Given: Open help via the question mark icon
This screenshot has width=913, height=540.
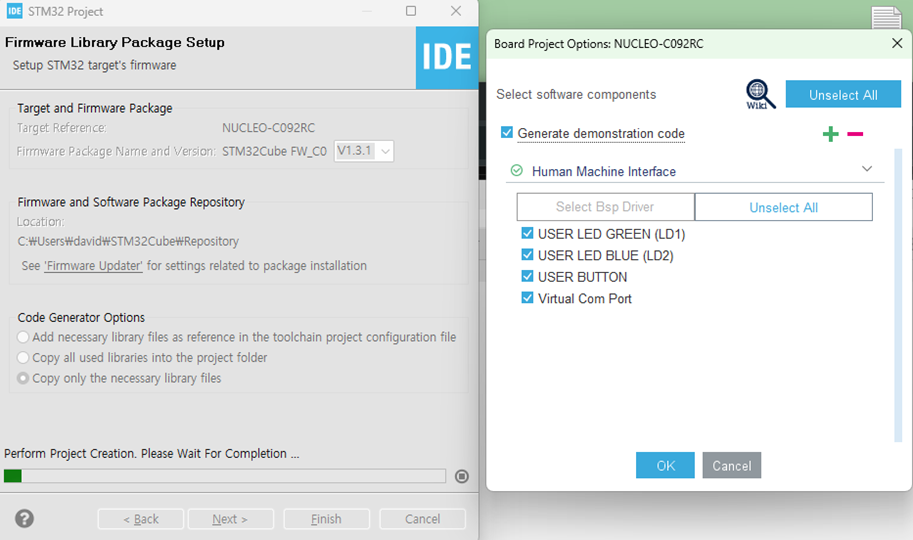Looking at the screenshot, I should click(24, 518).
